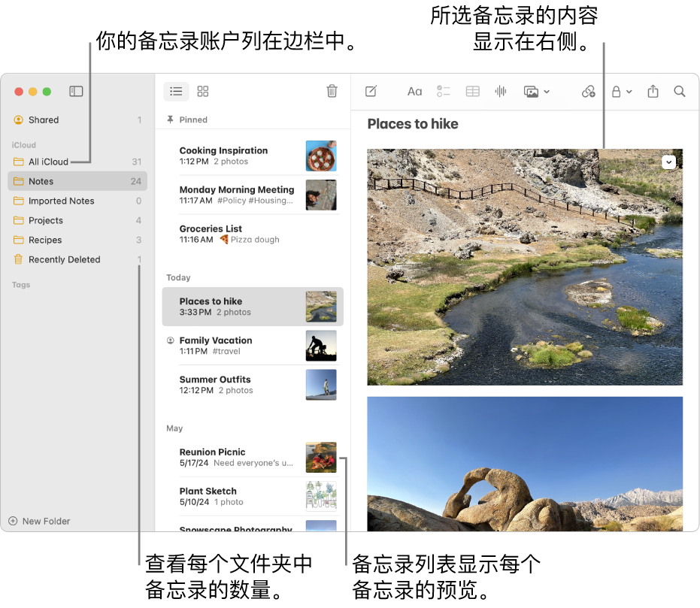Click the New Folder button

[x=39, y=521]
